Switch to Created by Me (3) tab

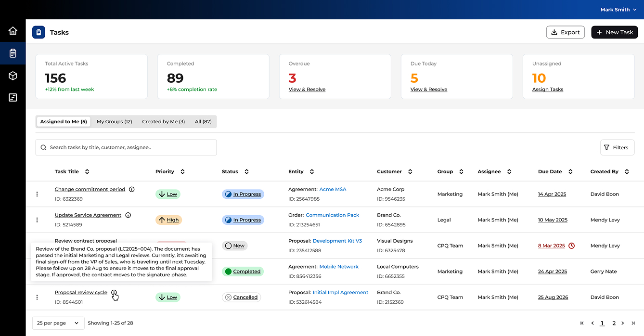(164, 122)
